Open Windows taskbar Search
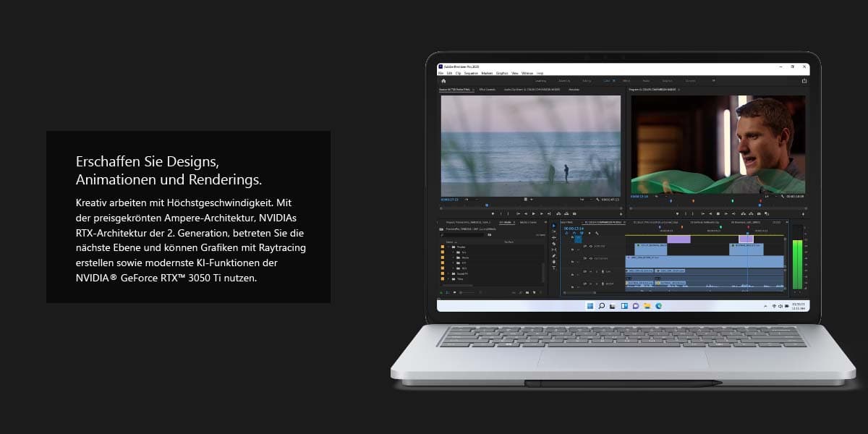 pyautogui.click(x=602, y=306)
